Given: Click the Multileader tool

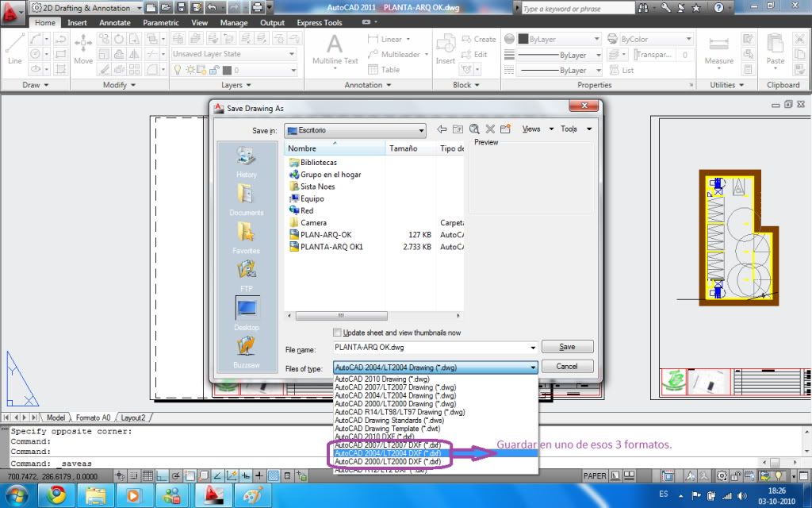Looking at the screenshot, I should [398, 54].
